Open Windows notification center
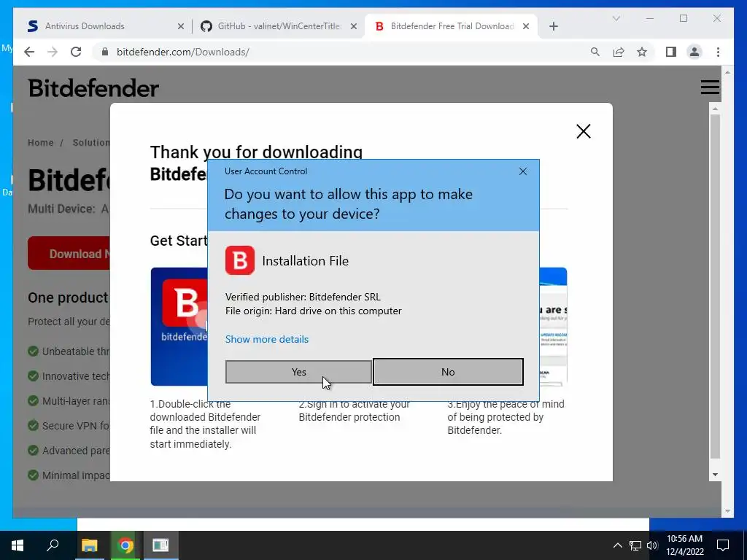Screen dimensions: 747x560 (723, 545)
